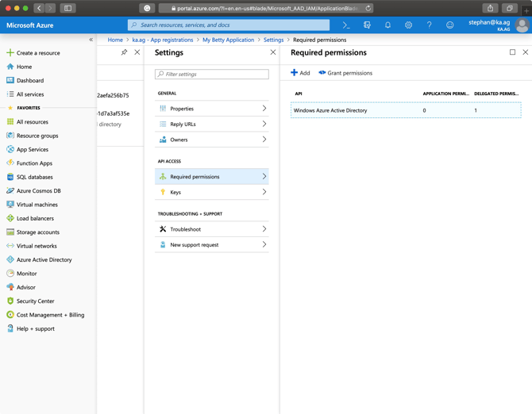Go to Home in the breadcrumb
Viewport: 532px width, 414px height.
pyautogui.click(x=115, y=40)
